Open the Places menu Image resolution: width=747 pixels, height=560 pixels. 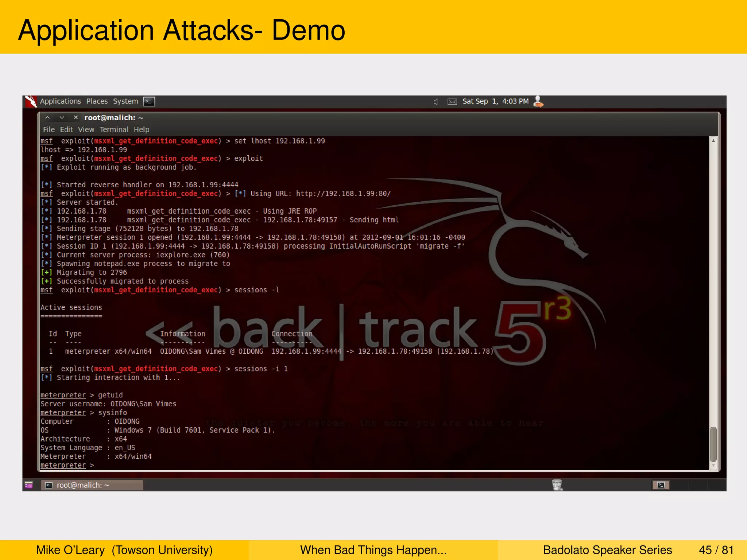97,101
